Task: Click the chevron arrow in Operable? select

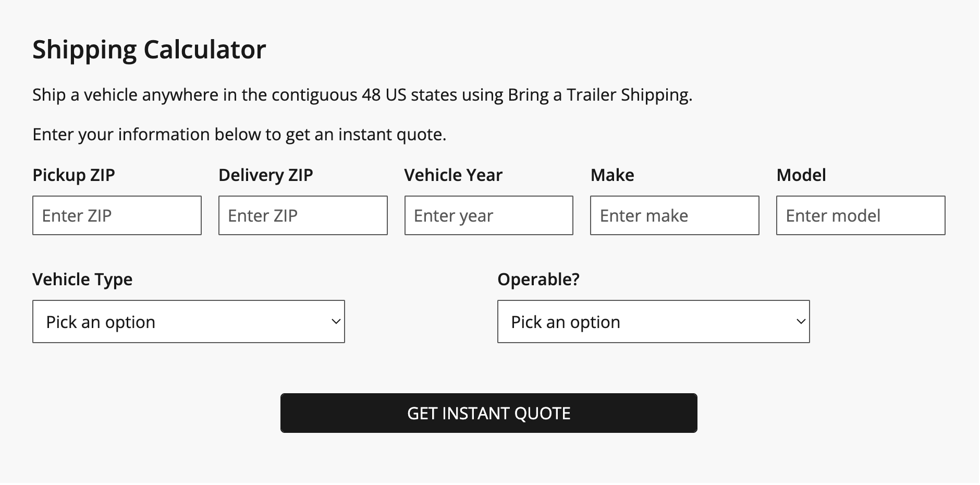Action: 801,322
